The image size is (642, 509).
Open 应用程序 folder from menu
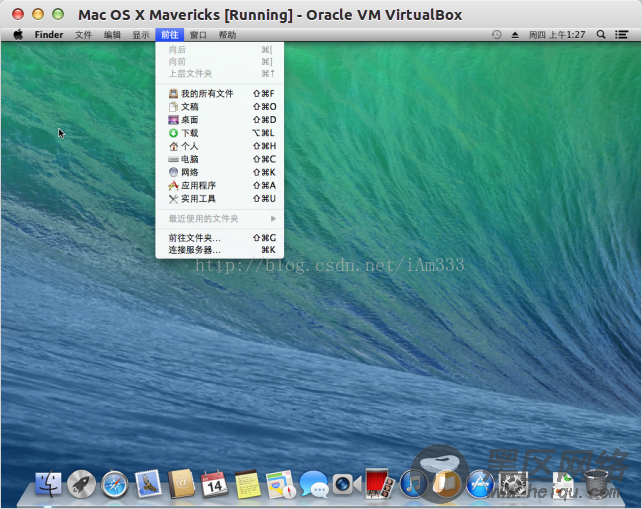click(220, 186)
